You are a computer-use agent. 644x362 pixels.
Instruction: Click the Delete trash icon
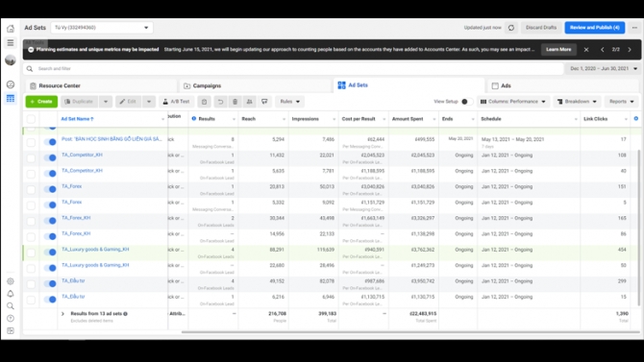(x=235, y=102)
